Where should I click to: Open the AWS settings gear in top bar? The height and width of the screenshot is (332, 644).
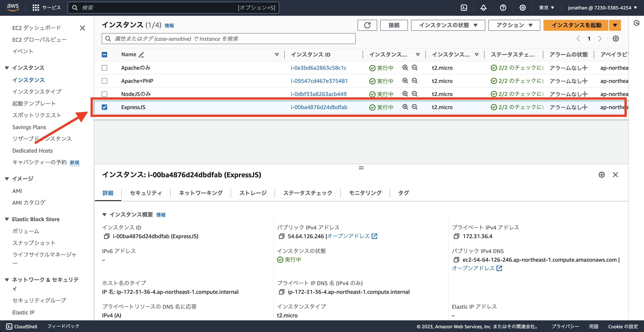[x=522, y=7]
